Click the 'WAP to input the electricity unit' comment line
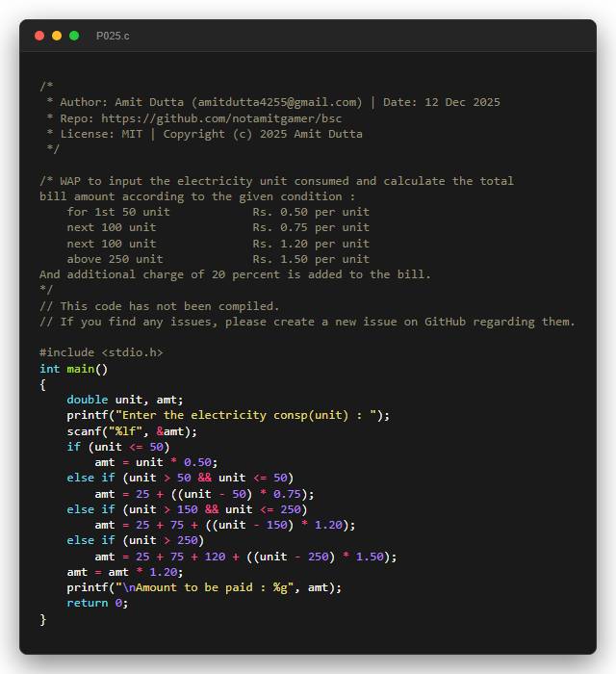Screen dimensions: 616x674 276,181
